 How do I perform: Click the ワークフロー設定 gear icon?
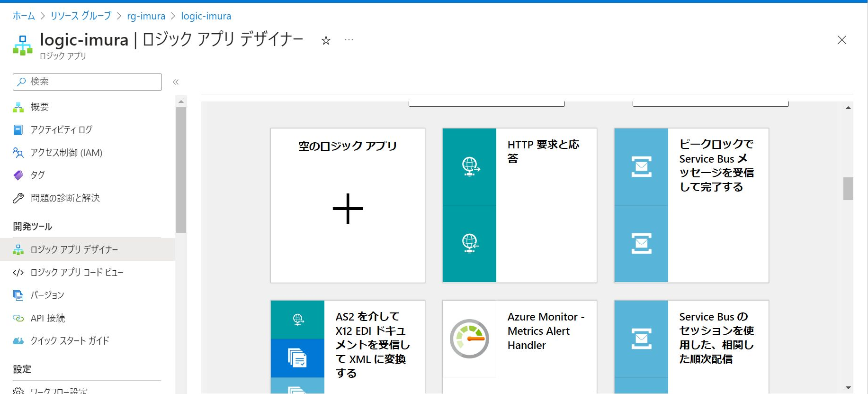(x=18, y=391)
